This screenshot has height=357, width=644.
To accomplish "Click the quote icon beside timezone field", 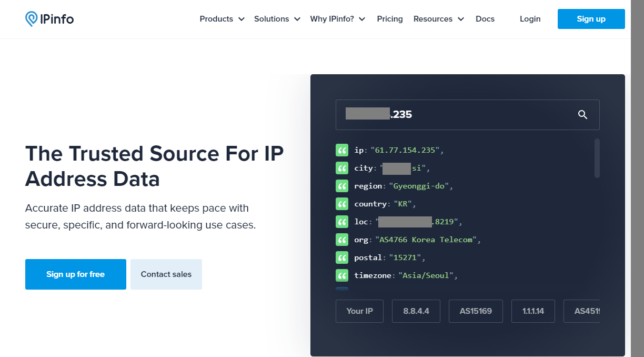I will tap(342, 275).
